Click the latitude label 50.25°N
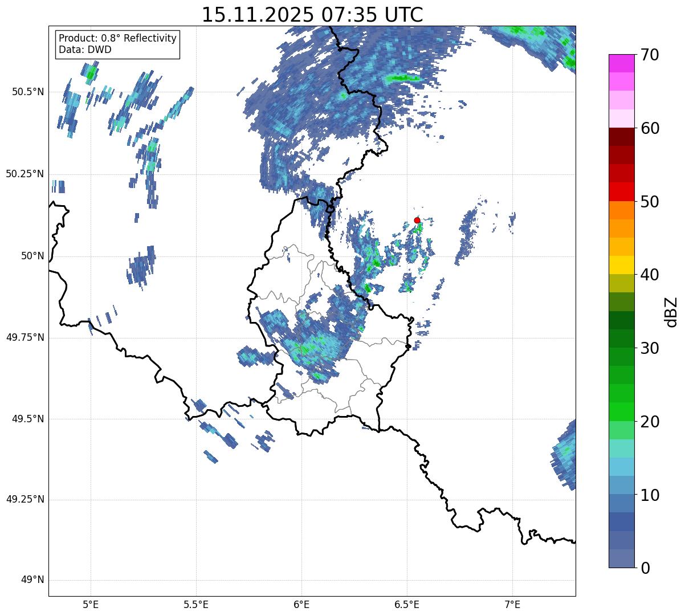685x616 pixels. [25, 174]
